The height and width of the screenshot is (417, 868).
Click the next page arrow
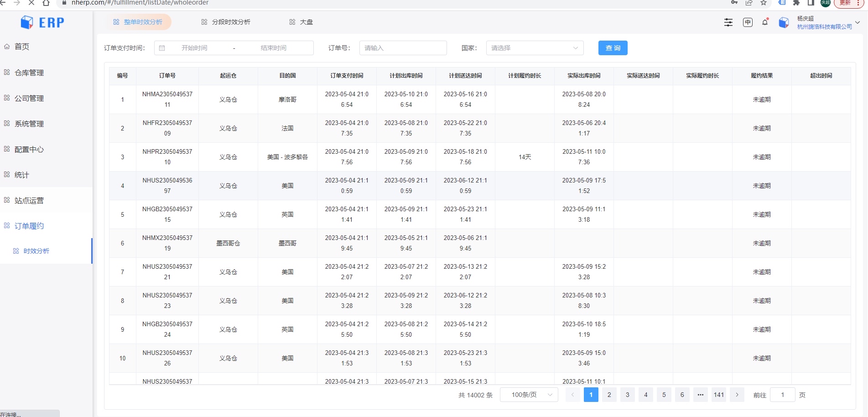[737, 395]
